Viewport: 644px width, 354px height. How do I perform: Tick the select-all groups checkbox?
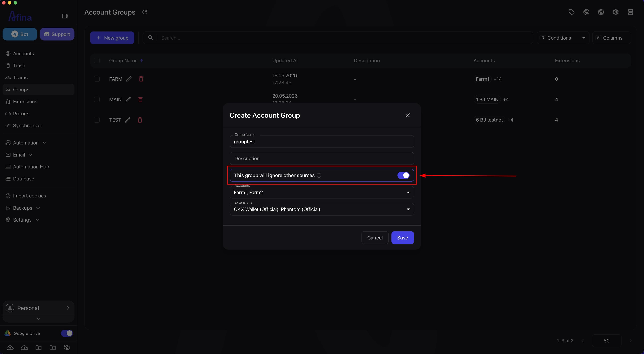point(97,61)
